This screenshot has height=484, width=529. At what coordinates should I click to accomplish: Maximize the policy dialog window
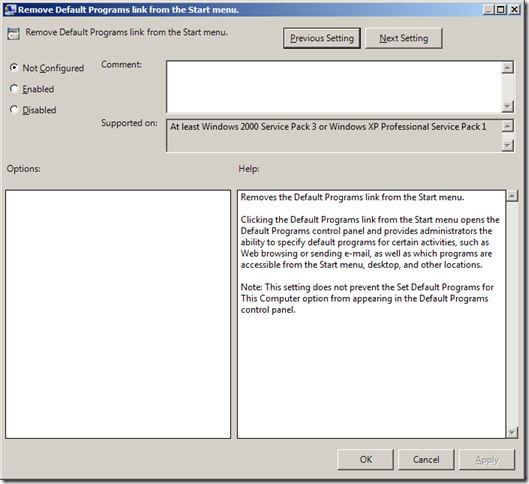(x=501, y=9)
